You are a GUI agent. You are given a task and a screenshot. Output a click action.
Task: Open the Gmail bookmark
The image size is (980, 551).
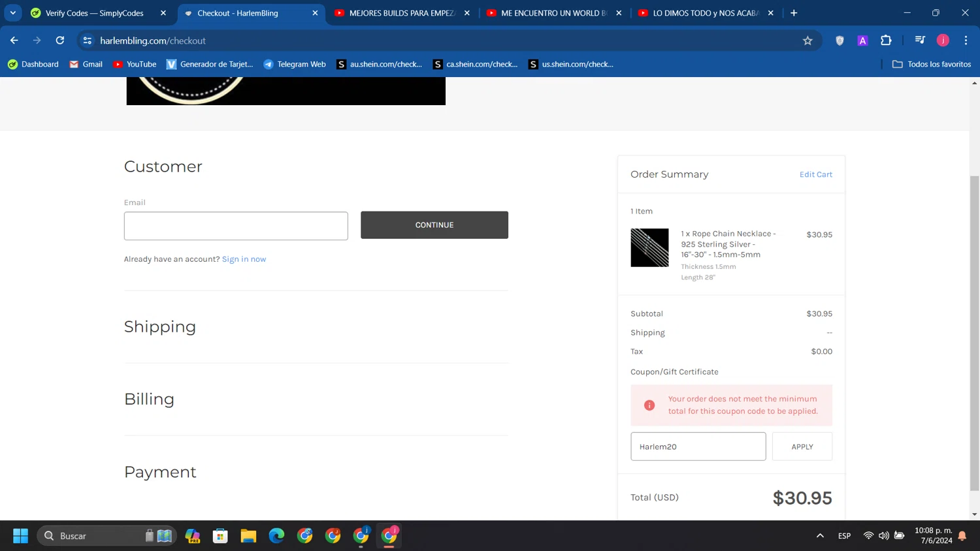click(86, 64)
